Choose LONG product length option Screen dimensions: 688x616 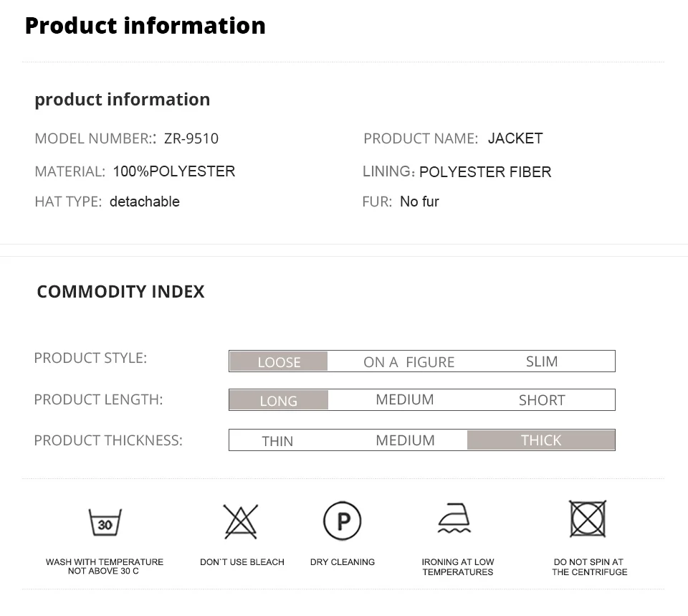(x=278, y=400)
